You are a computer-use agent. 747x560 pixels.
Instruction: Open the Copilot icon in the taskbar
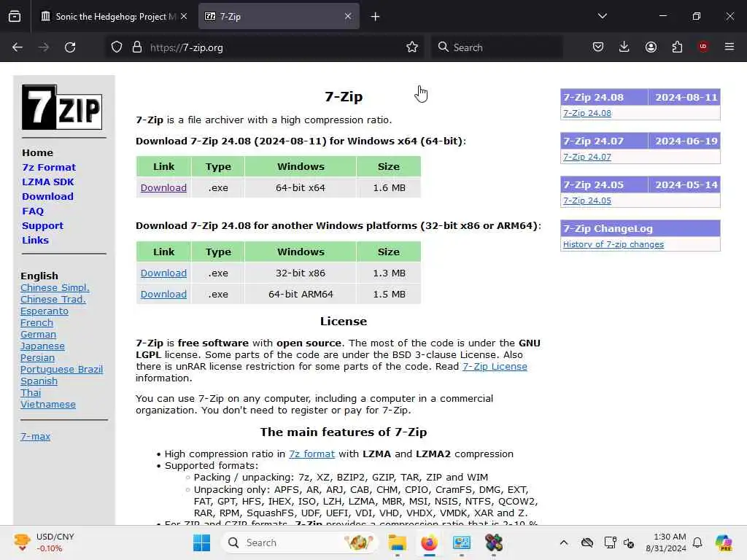[724, 542]
